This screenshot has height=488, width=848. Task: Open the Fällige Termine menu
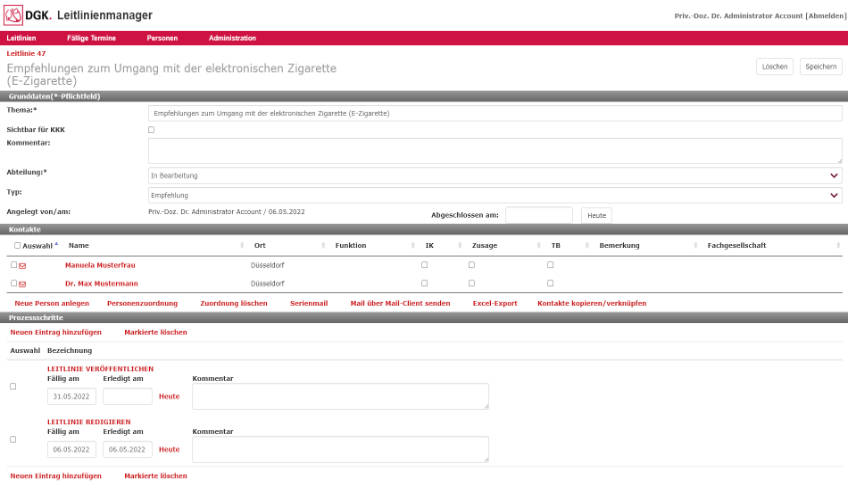(91, 38)
